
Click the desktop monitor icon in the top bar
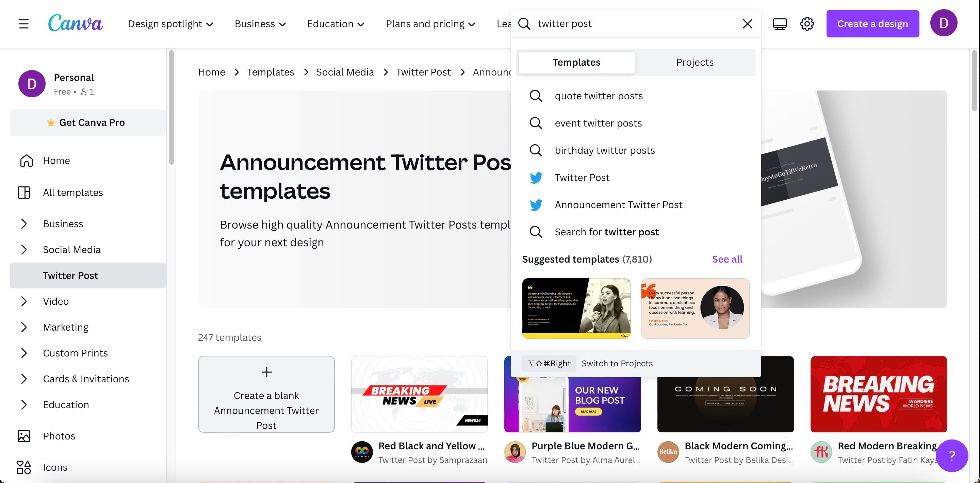pos(779,23)
